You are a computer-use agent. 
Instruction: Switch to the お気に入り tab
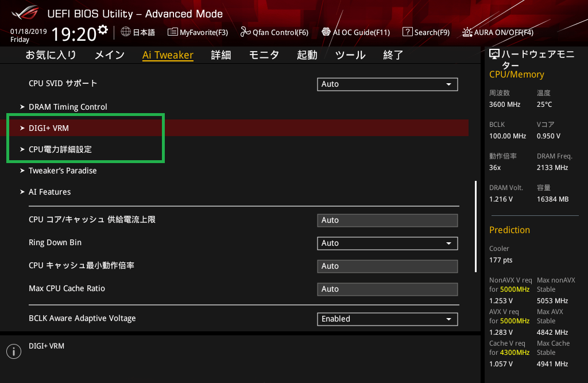click(x=51, y=55)
